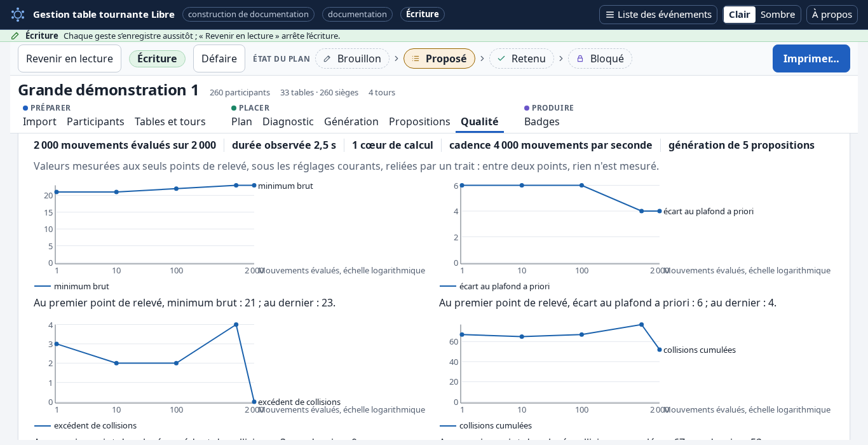Open the Génération tab

pos(351,121)
